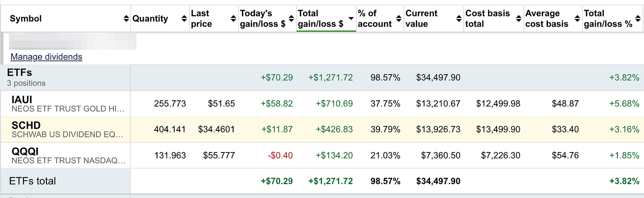Sort by Cost basis total arrows
The height and width of the screenshot is (198, 644).
(x=518, y=19)
